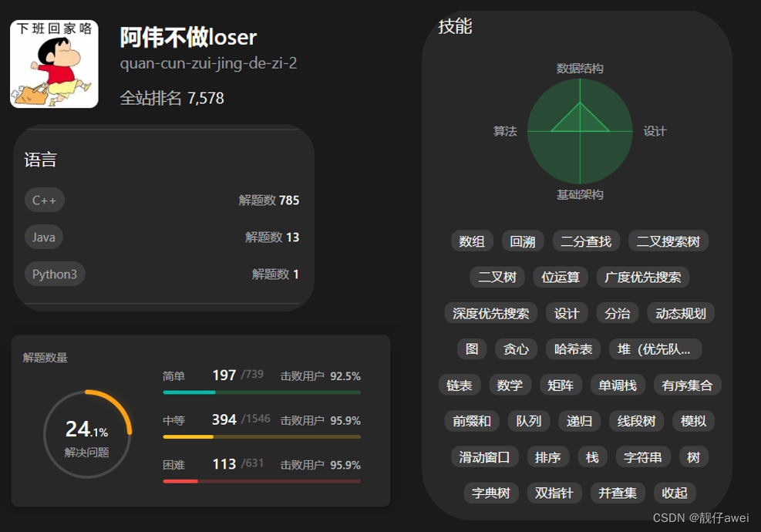Choose the 位运算 skill tag

tap(561, 277)
